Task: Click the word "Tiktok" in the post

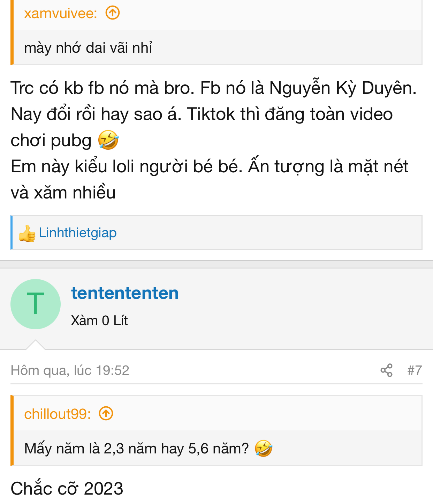Action: pos(211,114)
